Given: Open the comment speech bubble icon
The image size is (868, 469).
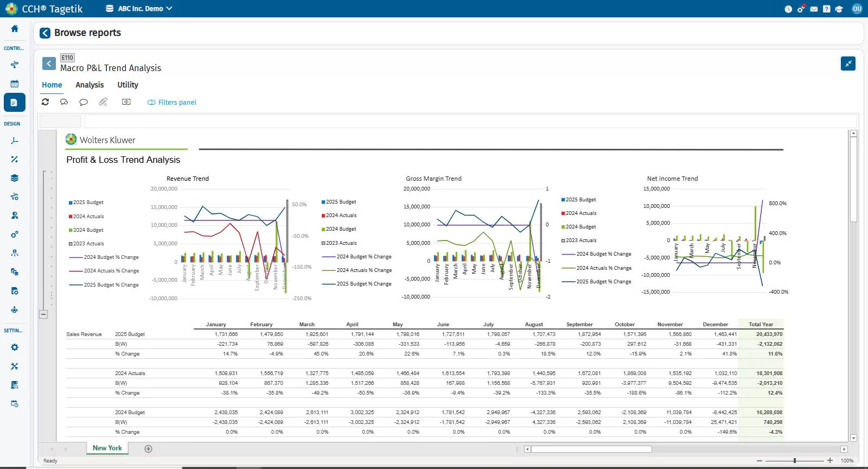Looking at the screenshot, I should pyautogui.click(x=83, y=102).
